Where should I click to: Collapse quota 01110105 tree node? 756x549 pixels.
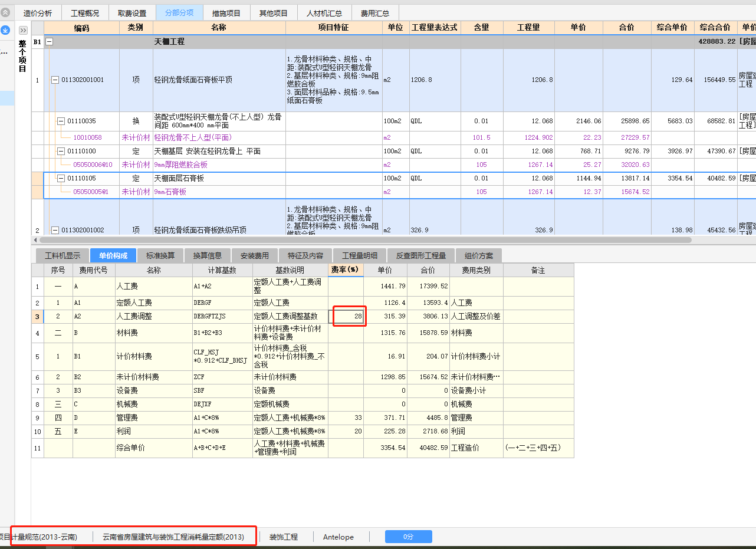(x=61, y=178)
